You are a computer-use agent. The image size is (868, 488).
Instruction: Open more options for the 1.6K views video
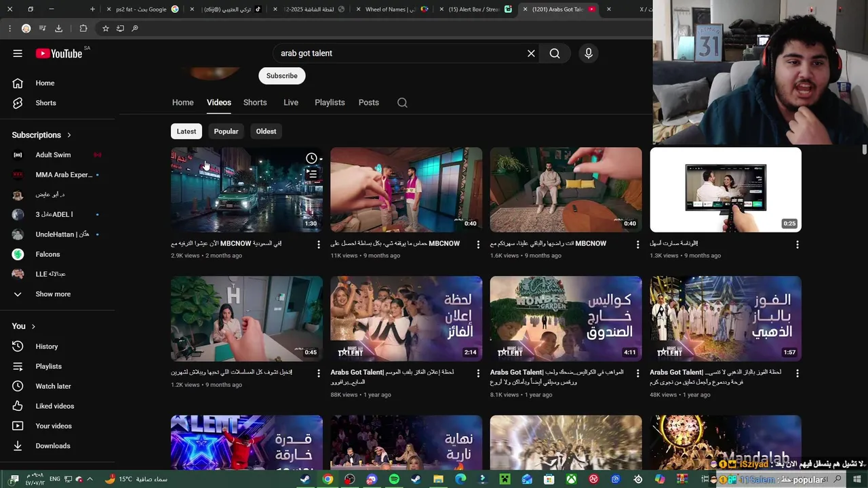pyautogui.click(x=637, y=244)
